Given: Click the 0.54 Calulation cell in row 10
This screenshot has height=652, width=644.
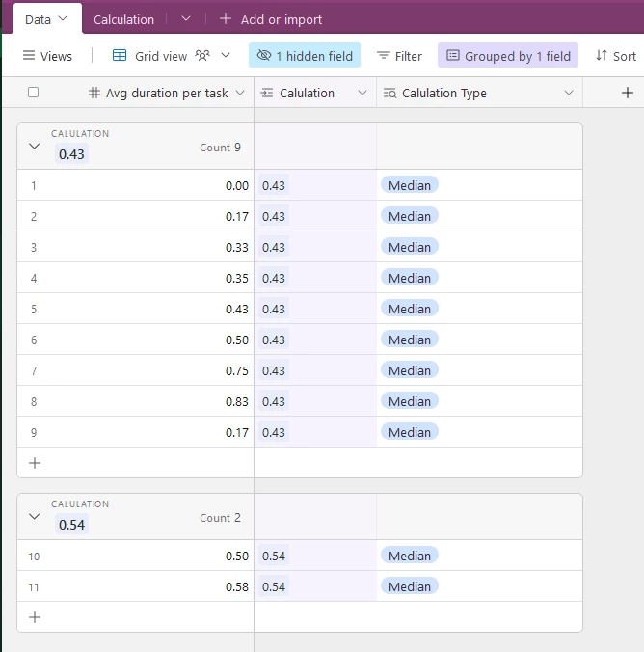Looking at the screenshot, I should click(x=315, y=556).
